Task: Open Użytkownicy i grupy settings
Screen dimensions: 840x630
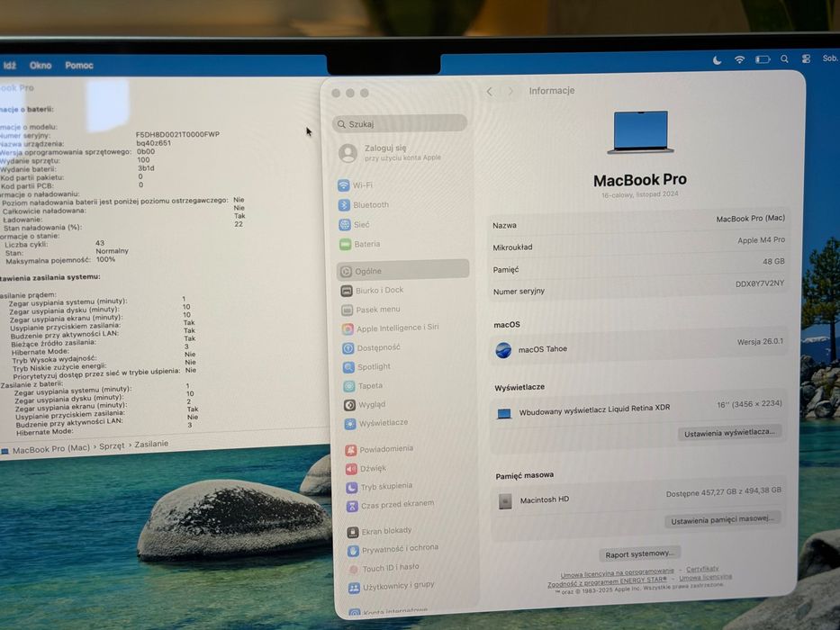Action: point(392,587)
